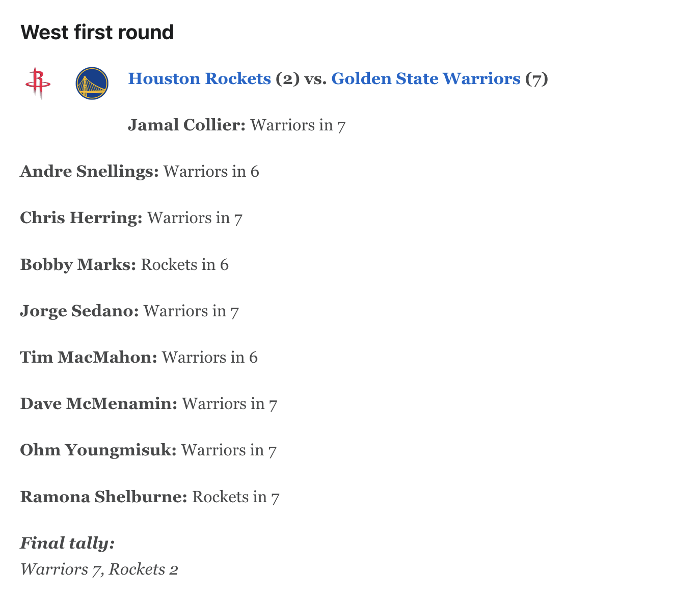This screenshot has width=700, height=598.
Task: Click Ramona Shelburne's Rockets in 7 pick
Action: [x=236, y=497]
